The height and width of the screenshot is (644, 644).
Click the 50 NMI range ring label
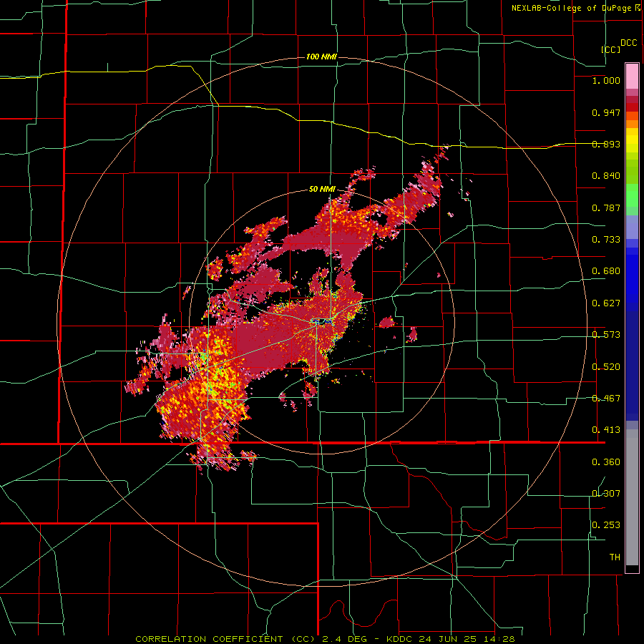(322, 190)
